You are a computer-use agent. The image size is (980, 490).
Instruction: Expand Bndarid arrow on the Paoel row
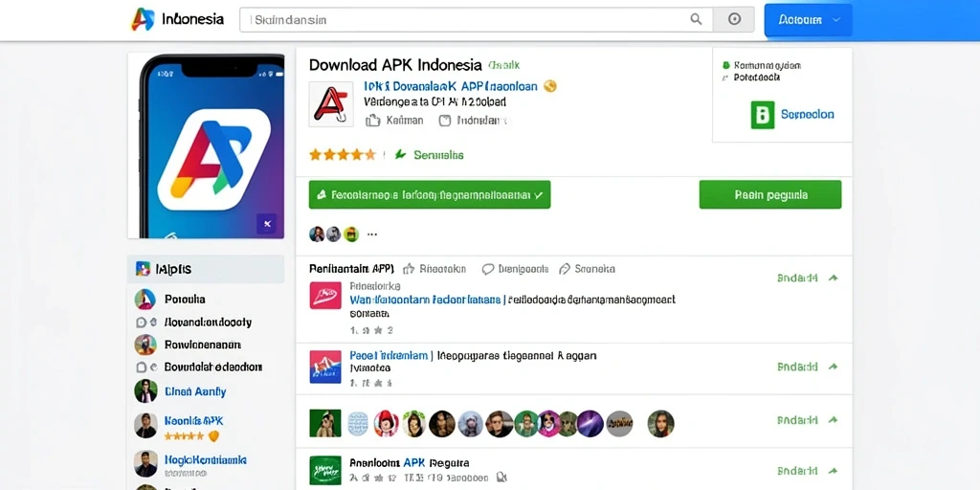point(833,367)
